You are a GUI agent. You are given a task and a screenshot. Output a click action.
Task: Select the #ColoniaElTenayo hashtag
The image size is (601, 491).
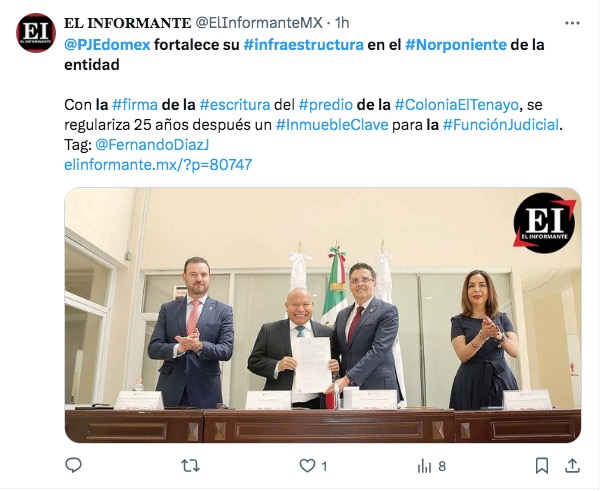(x=456, y=105)
